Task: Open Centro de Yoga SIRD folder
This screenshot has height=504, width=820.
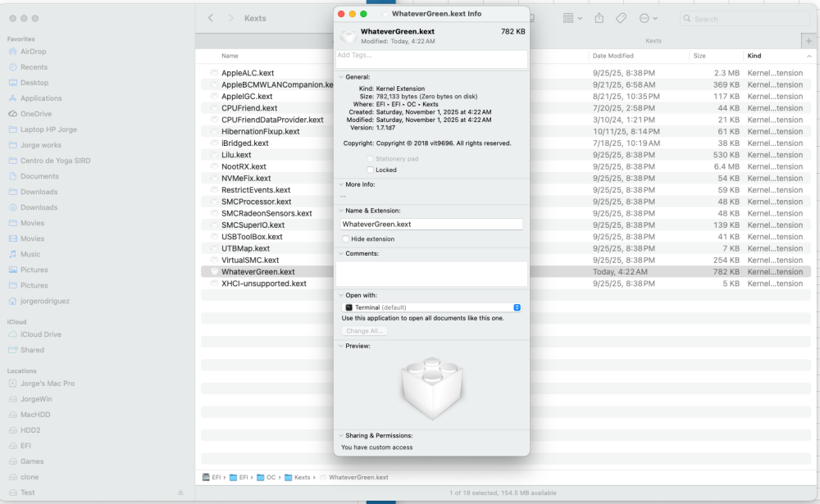Action: (55, 161)
